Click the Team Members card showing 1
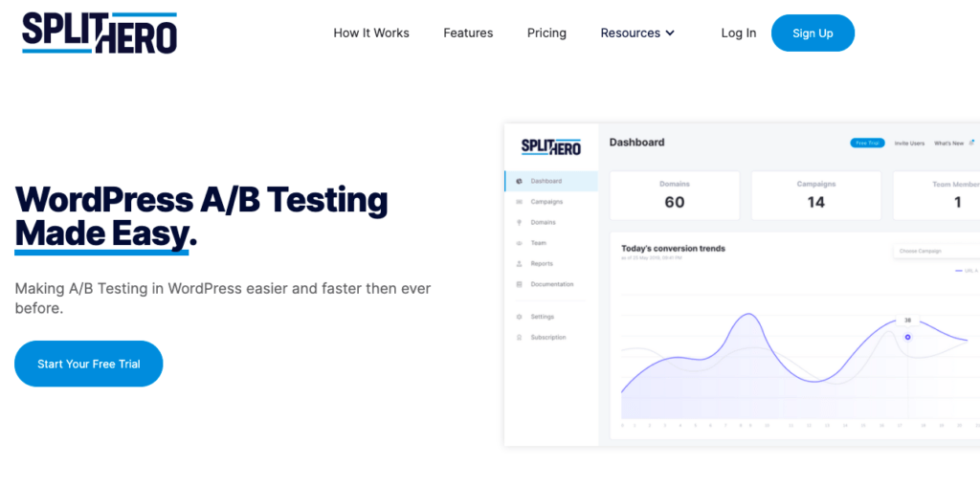This screenshot has width=980, height=487. tap(936, 196)
